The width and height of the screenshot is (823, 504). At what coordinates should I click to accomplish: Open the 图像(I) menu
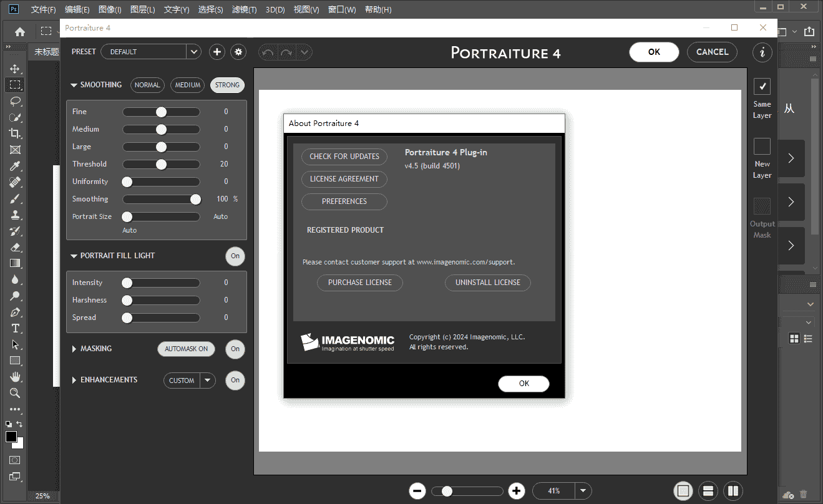(110, 9)
